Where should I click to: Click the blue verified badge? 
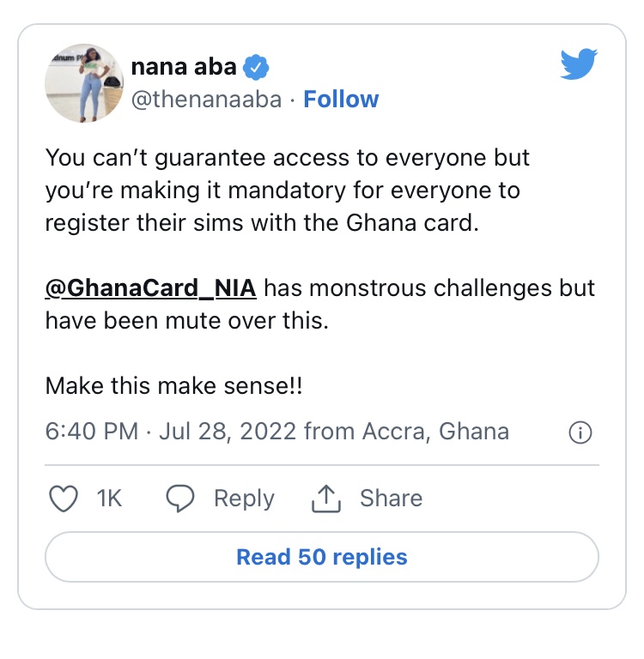[257, 66]
